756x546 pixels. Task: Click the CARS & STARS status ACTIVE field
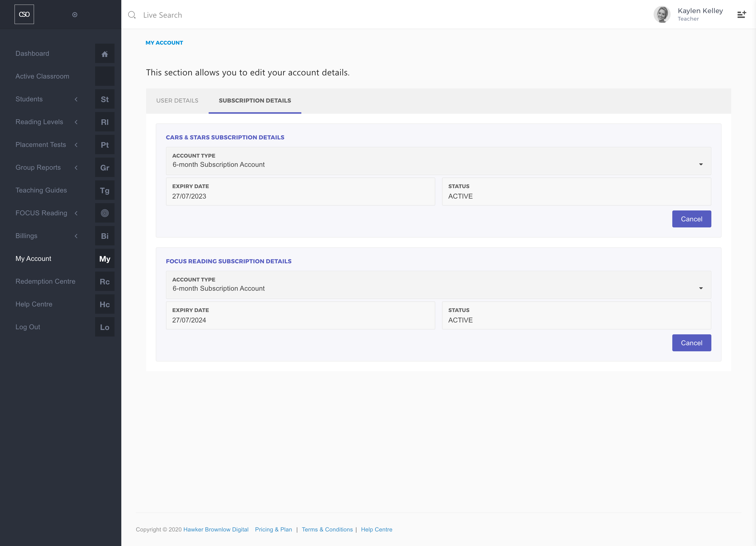576,192
